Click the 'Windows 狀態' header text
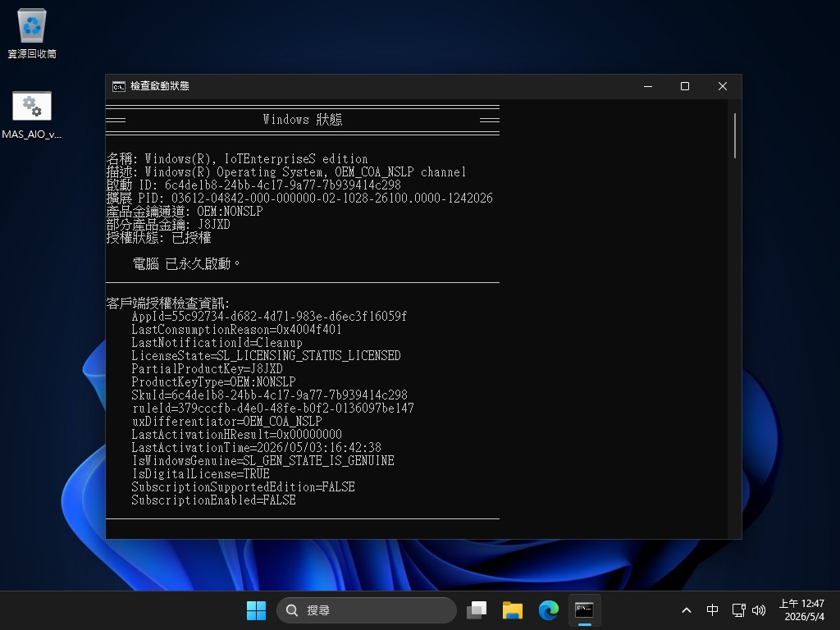 pos(303,119)
